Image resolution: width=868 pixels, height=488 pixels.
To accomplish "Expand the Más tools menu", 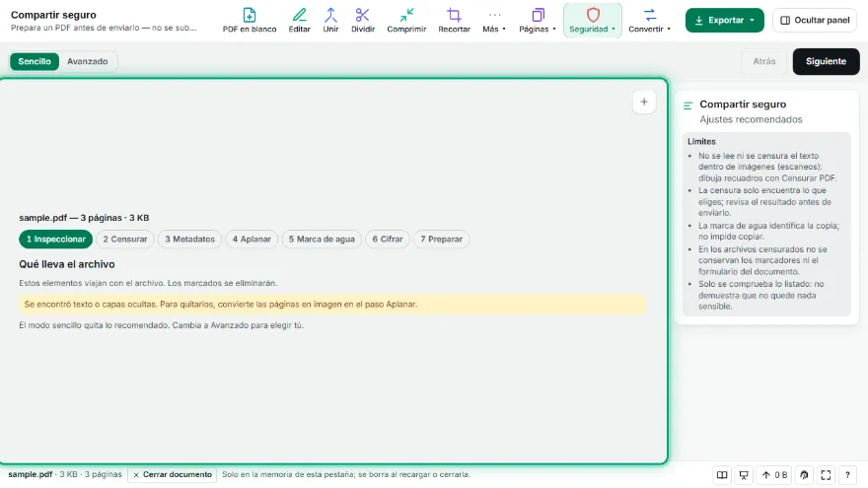I will click(494, 21).
